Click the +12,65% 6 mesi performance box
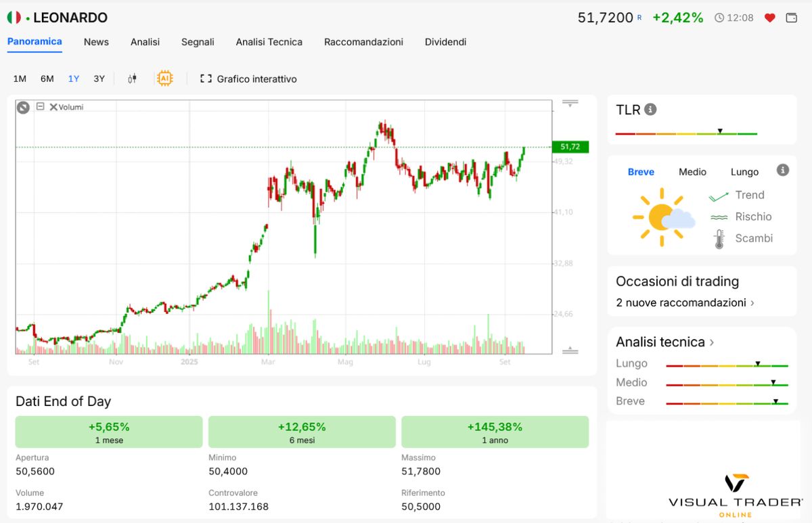This screenshot has width=812, height=523. click(x=302, y=432)
